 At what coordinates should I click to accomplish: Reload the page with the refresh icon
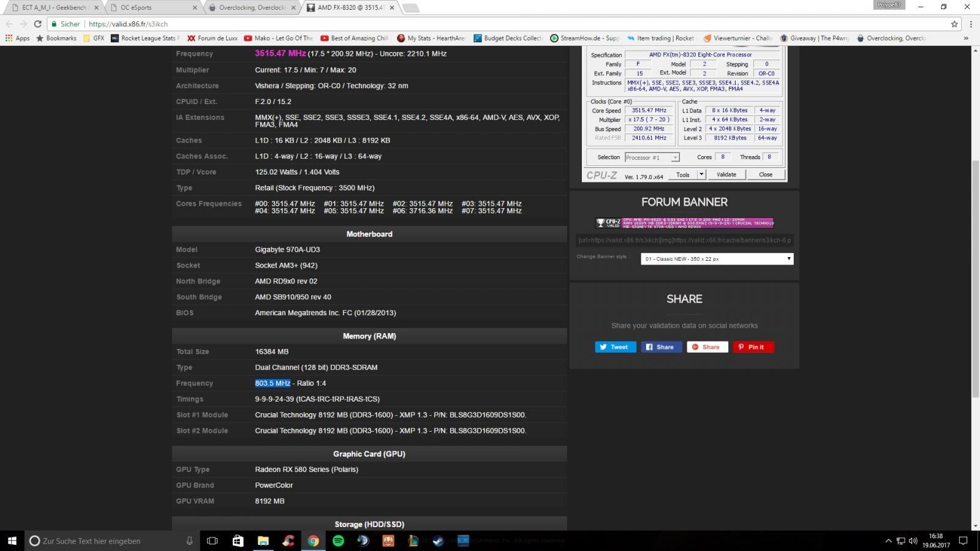pos(37,24)
